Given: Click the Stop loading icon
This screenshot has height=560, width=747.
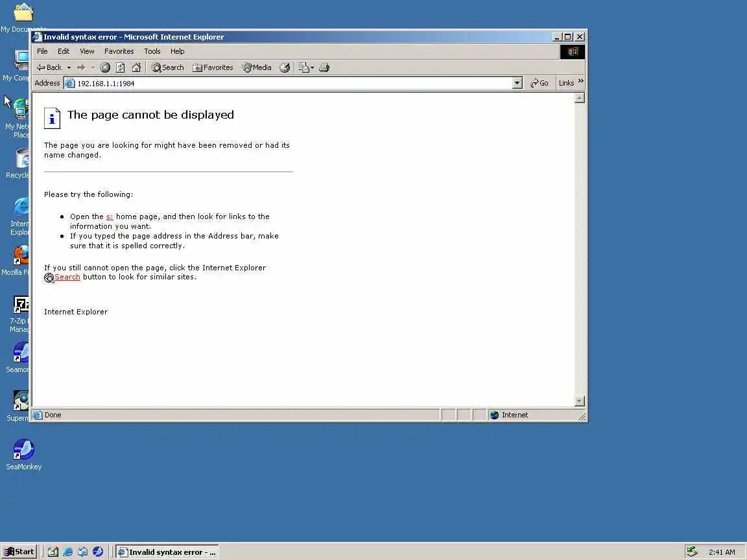Looking at the screenshot, I should (105, 67).
